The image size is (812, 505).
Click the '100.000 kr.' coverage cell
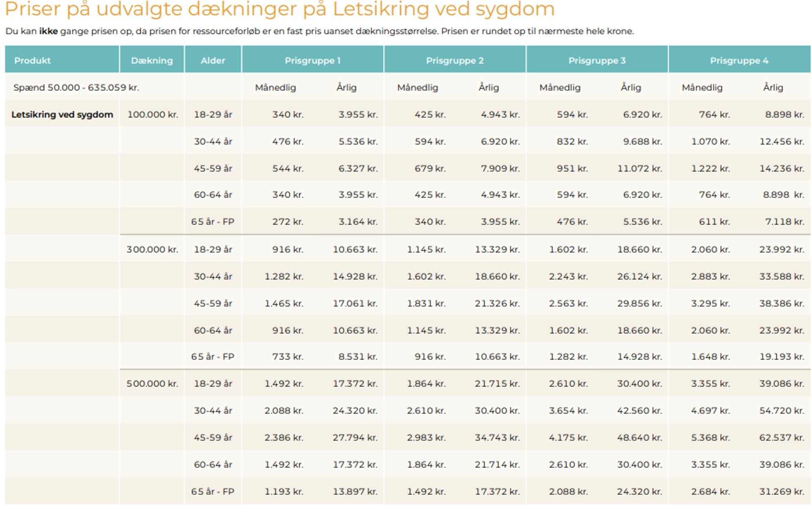153,115
